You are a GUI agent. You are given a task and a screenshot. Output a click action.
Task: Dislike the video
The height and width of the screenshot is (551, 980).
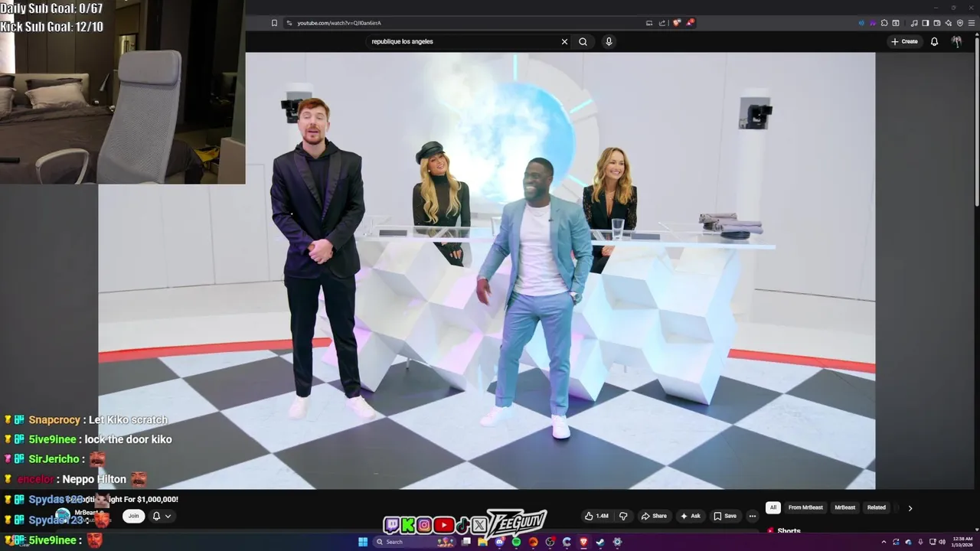pos(623,516)
